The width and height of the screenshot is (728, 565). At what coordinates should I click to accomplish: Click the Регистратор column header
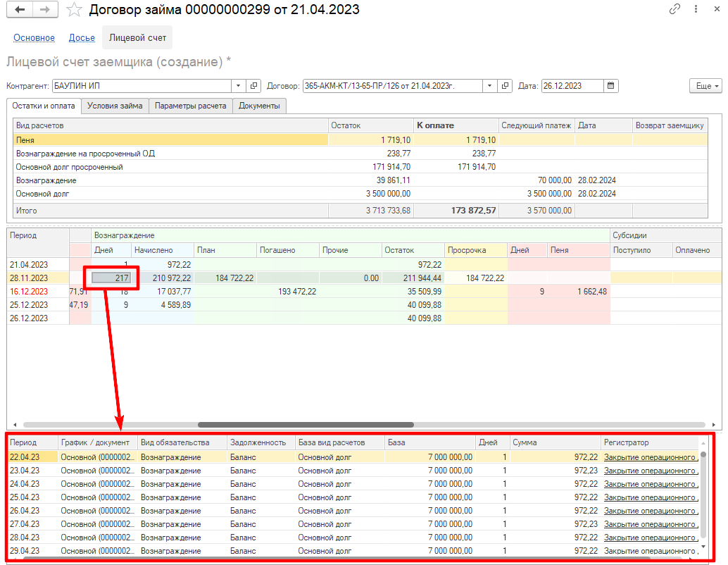pyautogui.click(x=650, y=442)
